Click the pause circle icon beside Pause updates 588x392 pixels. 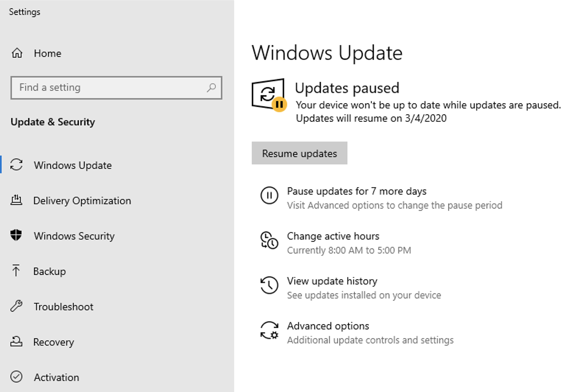269,195
